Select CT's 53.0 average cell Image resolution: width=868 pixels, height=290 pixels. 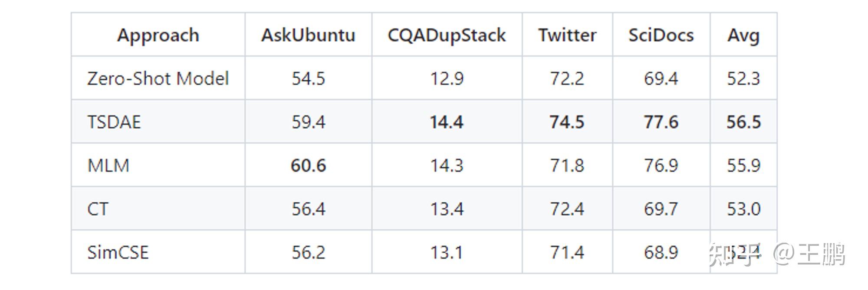743,209
